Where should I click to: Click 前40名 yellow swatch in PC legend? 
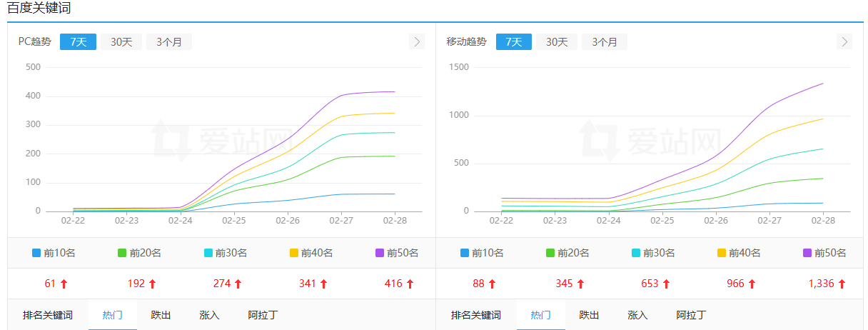point(294,253)
